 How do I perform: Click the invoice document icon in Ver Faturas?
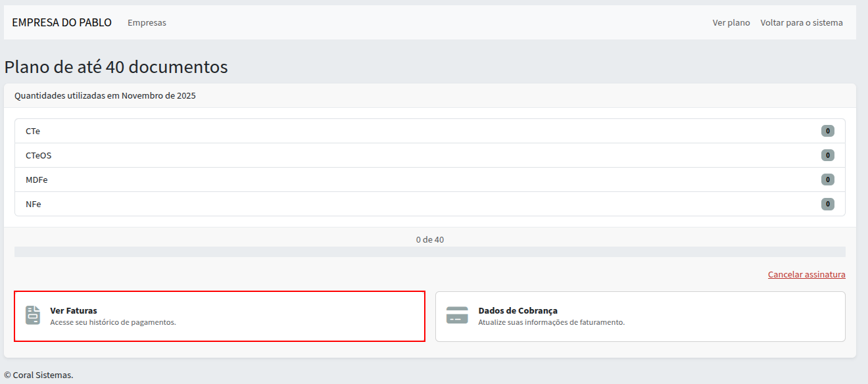(33, 316)
